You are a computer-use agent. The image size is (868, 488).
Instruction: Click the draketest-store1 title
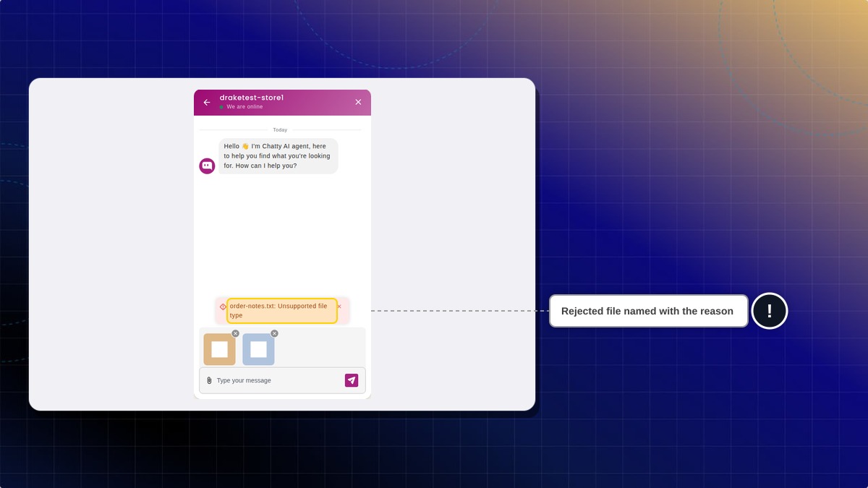pyautogui.click(x=252, y=98)
